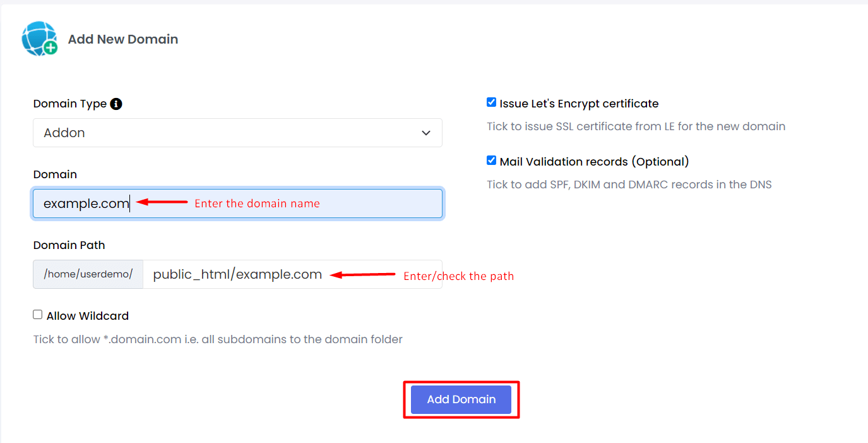868x443 pixels.
Task: Click the /home/userdemo/ path prefix box
Action: pyautogui.click(x=88, y=274)
